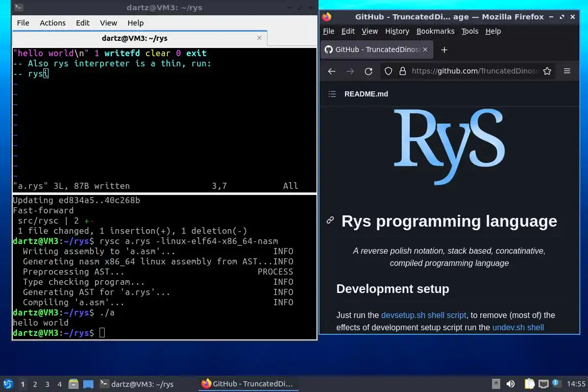The width and height of the screenshot is (588, 392).
Task: Click the README.md file name label
Action: point(366,94)
